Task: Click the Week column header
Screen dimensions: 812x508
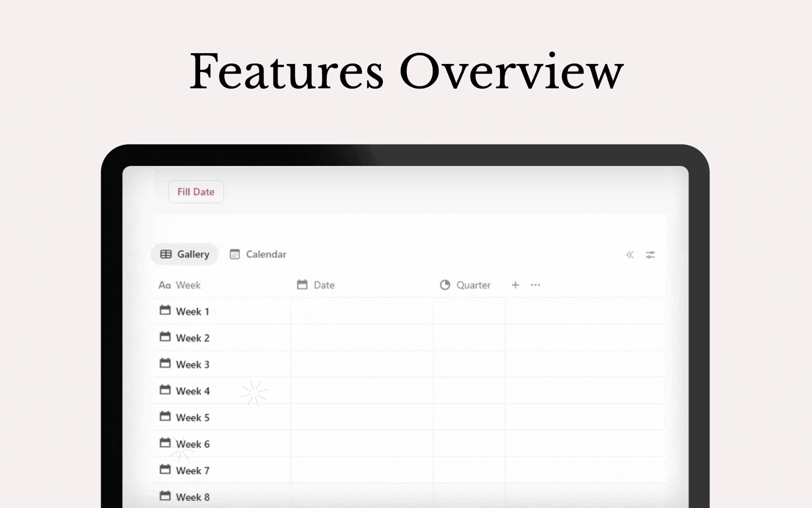Action: [x=187, y=285]
